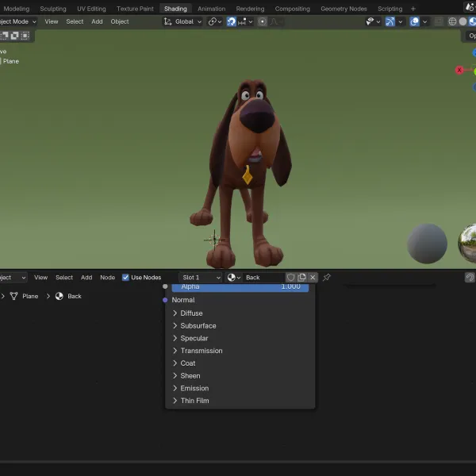Image resolution: width=476 pixels, height=476 pixels.
Task: Unlink the material with X icon
Action: (313, 278)
